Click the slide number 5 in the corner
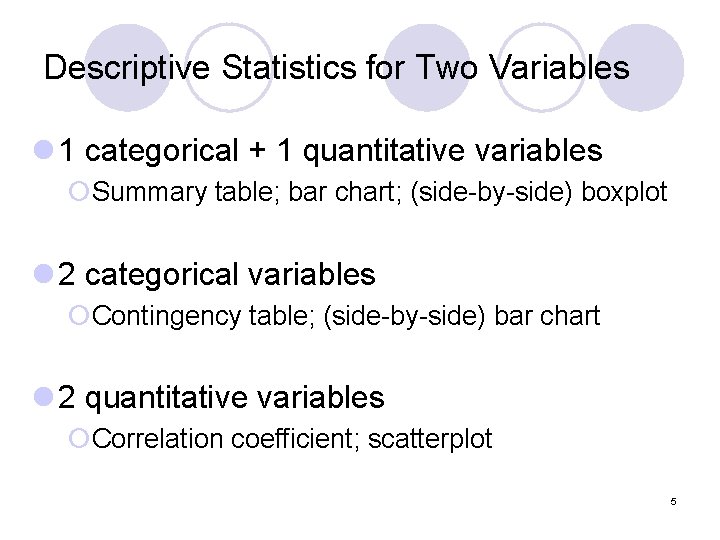This screenshot has width=720, height=540. pyautogui.click(x=673, y=500)
